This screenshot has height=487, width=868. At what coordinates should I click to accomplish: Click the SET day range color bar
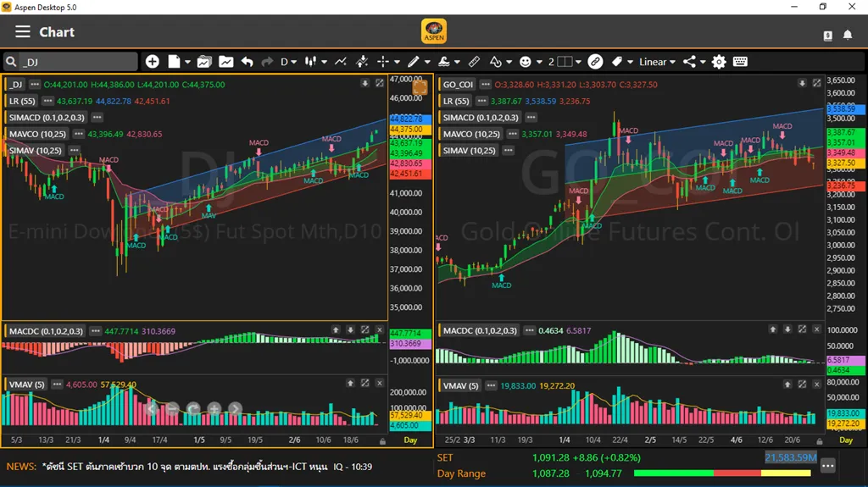[722, 473]
